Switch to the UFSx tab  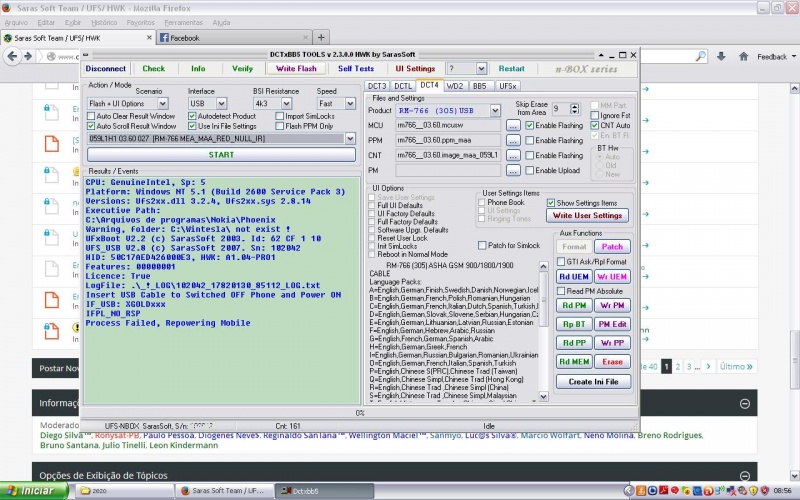click(x=508, y=86)
